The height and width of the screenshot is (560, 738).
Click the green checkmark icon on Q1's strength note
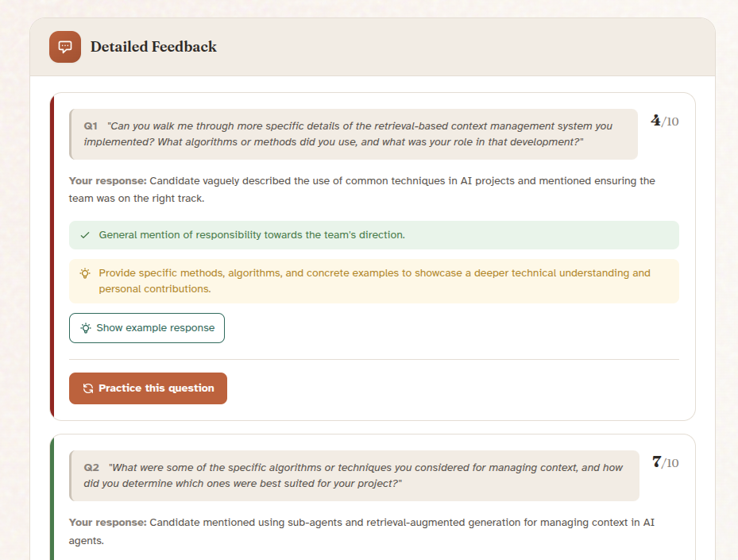pos(83,235)
